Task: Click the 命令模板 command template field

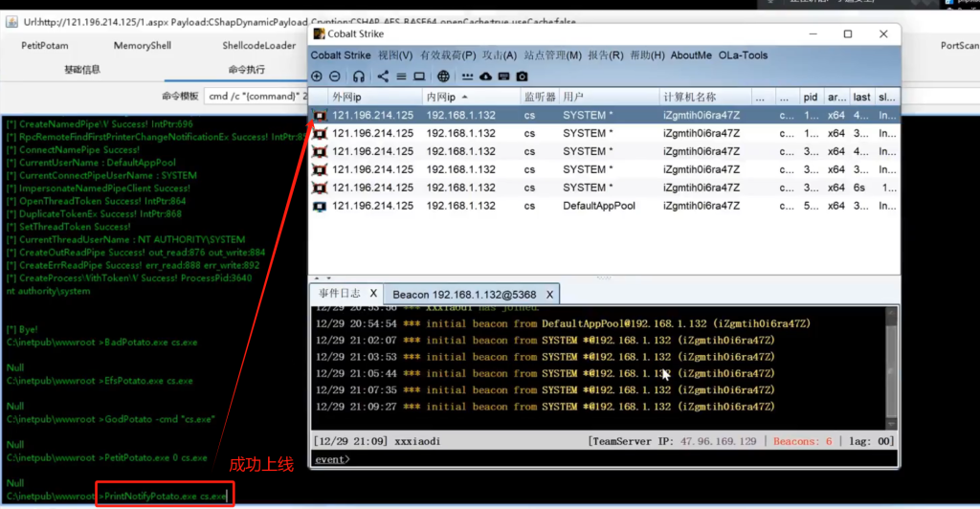Action: coord(256,97)
